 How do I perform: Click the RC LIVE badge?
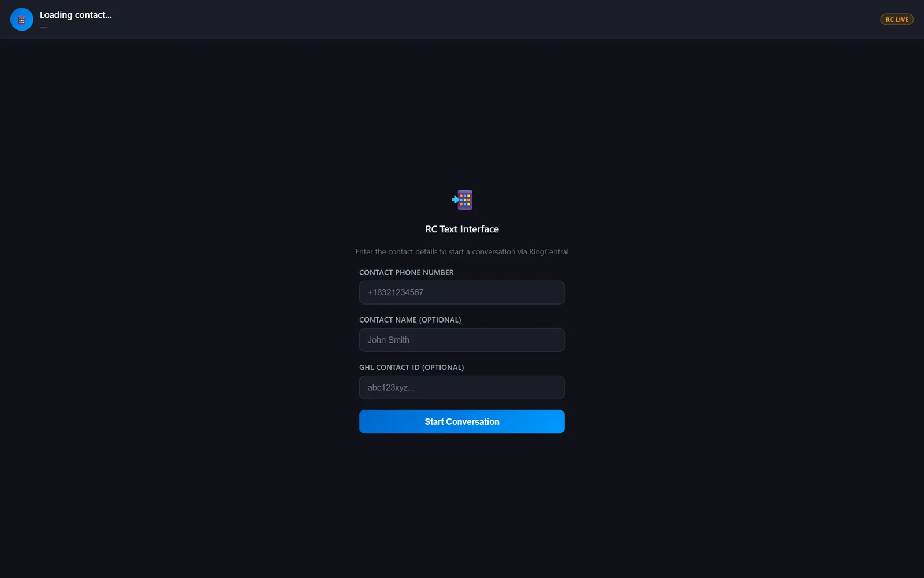coord(897,20)
